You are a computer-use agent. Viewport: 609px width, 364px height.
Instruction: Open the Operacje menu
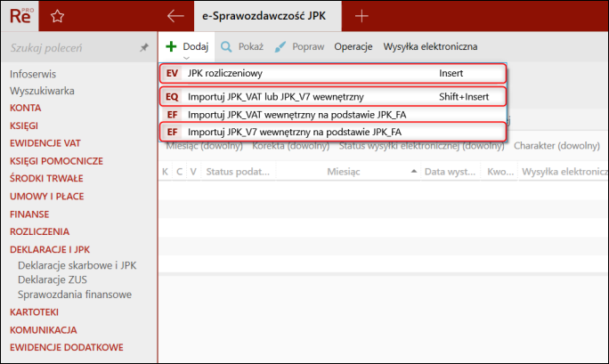pos(353,45)
